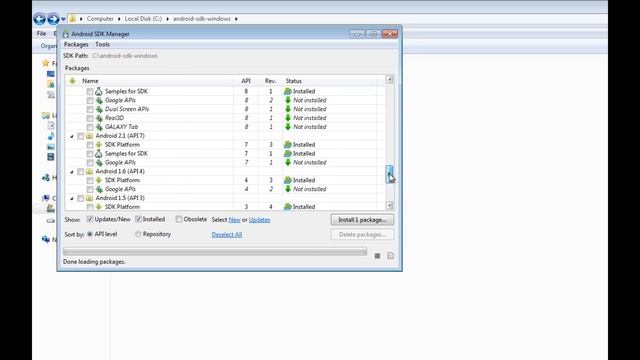The width and height of the screenshot is (640, 360).
Task: Click the Favorites star in Explorer sidebar
Action: click(46, 63)
